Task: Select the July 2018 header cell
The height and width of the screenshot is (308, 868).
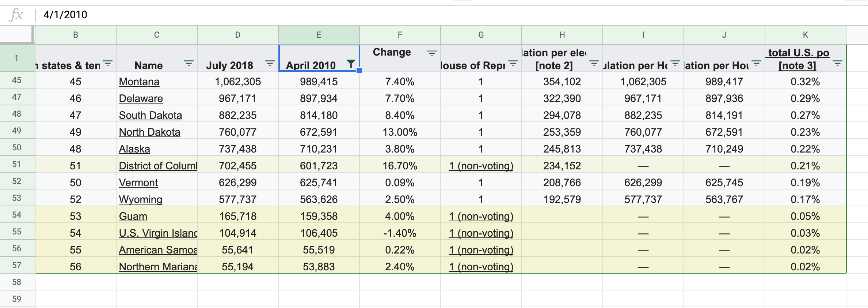Action: [238, 58]
